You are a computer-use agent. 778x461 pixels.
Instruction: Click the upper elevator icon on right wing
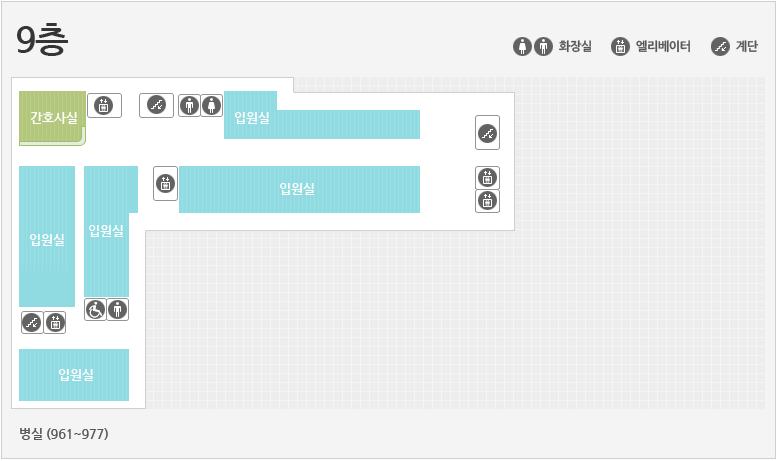coord(487,178)
